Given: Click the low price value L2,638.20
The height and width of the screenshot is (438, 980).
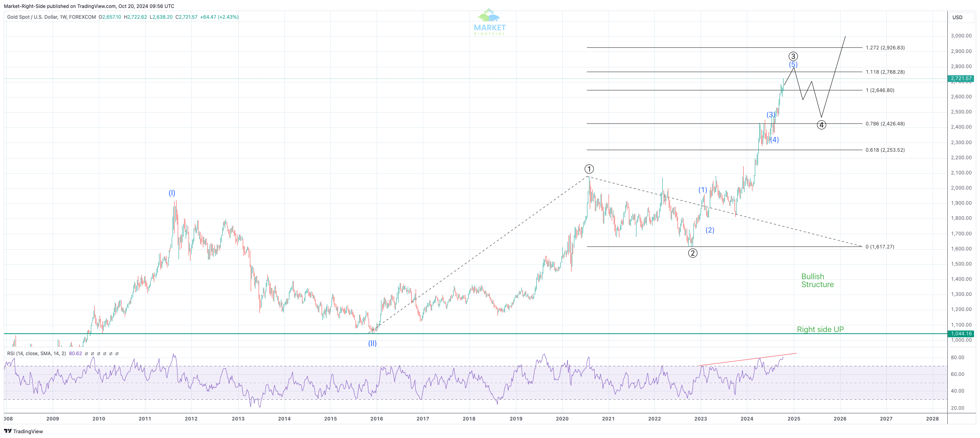Looking at the screenshot, I should [x=161, y=17].
